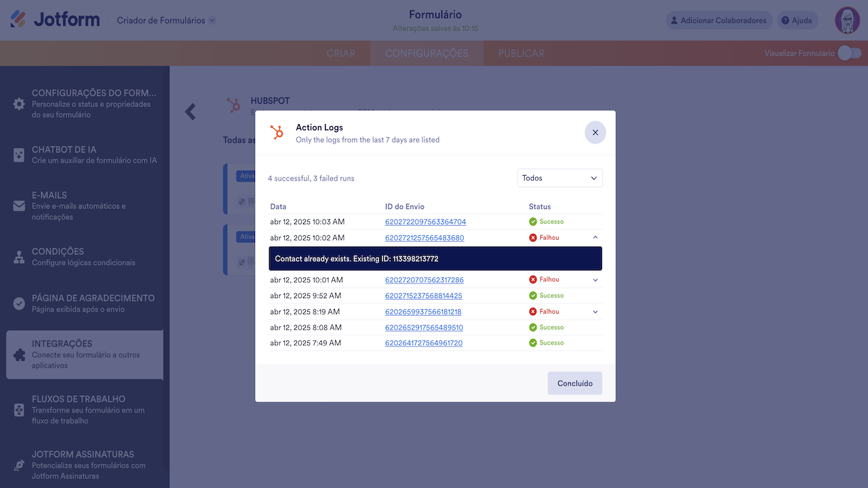Open the Integrações puzzle icon
This screenshot has width=868, height=488.
(x=19, y=354)
